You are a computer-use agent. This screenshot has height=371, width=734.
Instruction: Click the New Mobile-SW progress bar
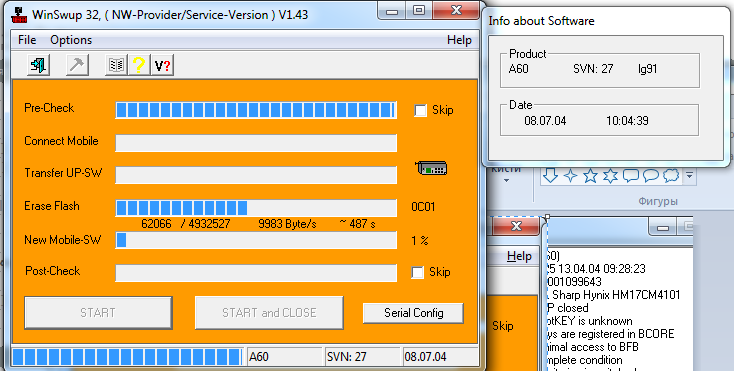click(256, 240)
